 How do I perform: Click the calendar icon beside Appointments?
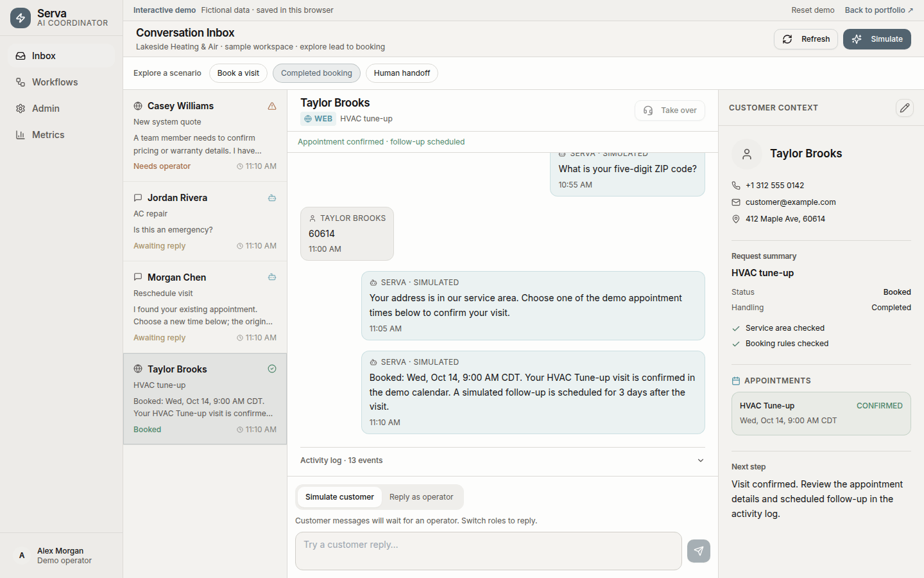click(x=736, y=381)
